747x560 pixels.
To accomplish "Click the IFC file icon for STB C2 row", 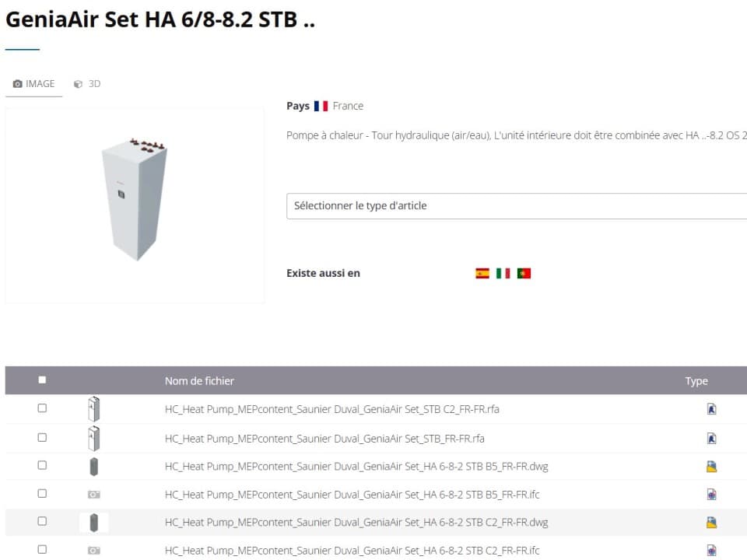I will tap(711, 521).
